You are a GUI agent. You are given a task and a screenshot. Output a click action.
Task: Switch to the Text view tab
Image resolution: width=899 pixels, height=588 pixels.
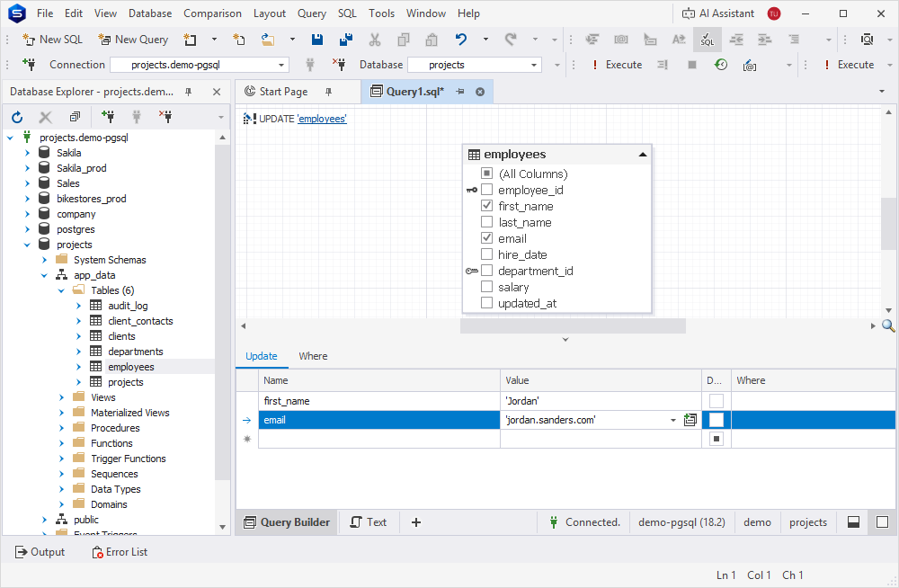tap(369, 522)
